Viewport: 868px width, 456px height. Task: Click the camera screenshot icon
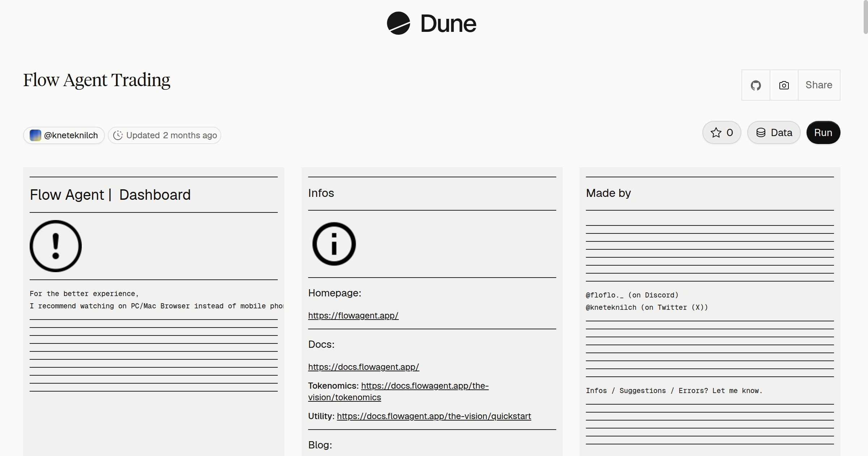(x=784, y=85)
